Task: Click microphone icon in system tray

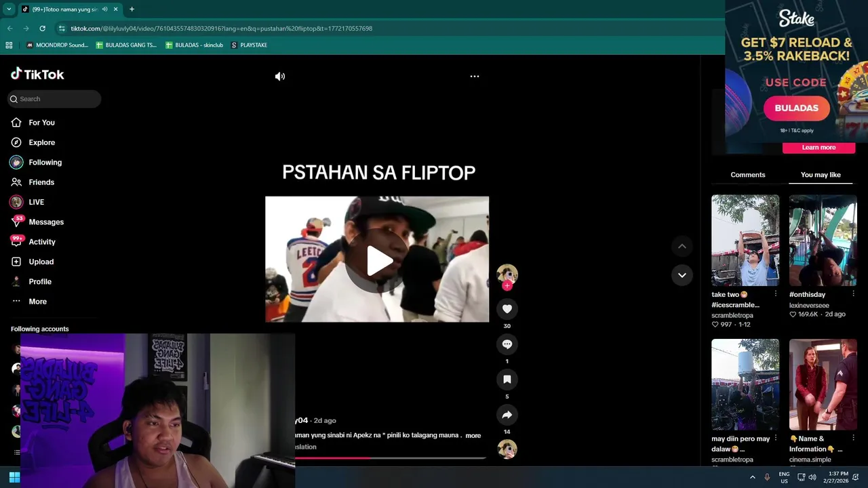Action: tap(767, 477)
